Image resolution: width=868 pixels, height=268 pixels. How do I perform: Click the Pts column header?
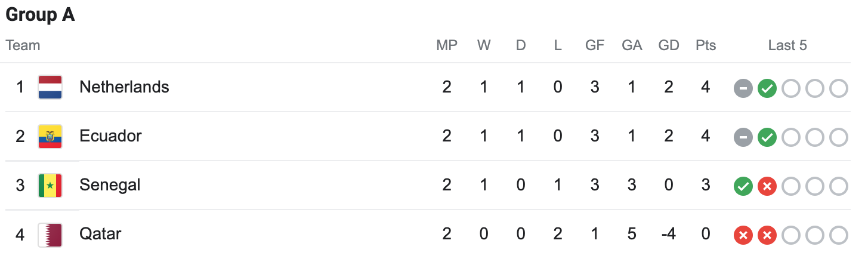[706, 45]
